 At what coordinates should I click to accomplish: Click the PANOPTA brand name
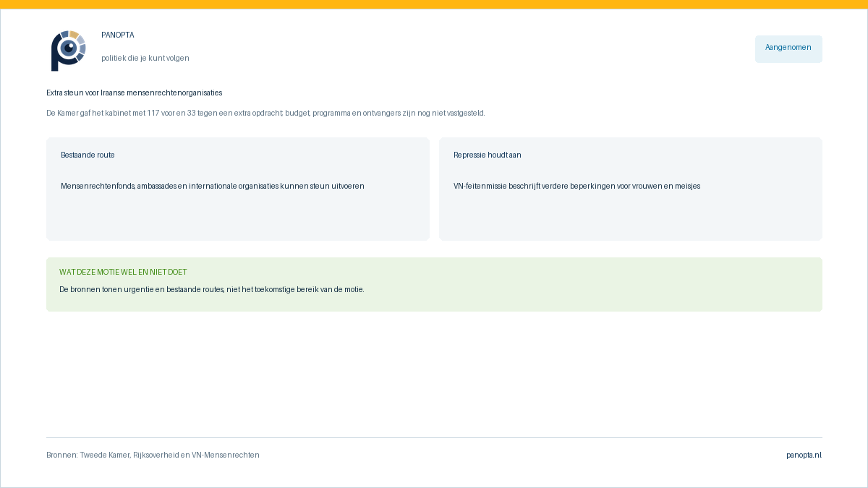(118, 35)
